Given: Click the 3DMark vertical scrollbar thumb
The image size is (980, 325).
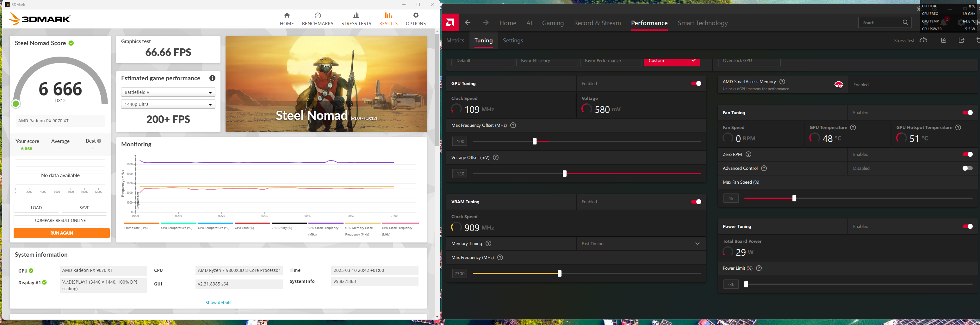Looking at the screenshot, I should coord(437,89).
